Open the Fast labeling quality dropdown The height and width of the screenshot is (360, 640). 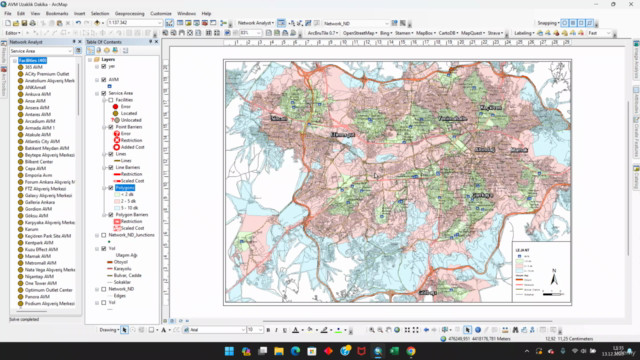pos(609,33)
